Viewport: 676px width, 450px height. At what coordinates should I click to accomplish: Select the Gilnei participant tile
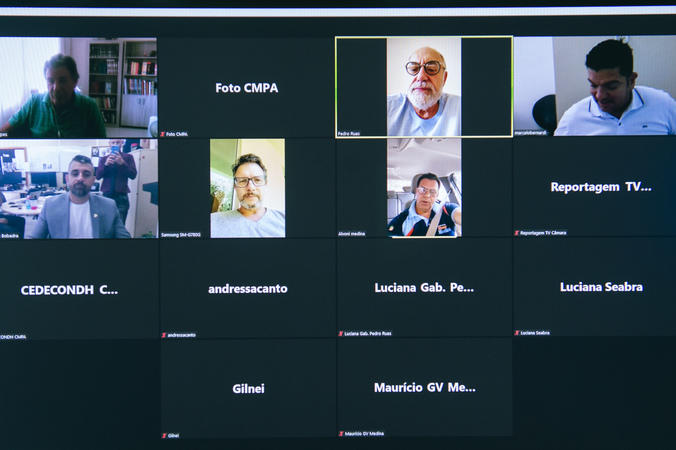click(249, 389)
